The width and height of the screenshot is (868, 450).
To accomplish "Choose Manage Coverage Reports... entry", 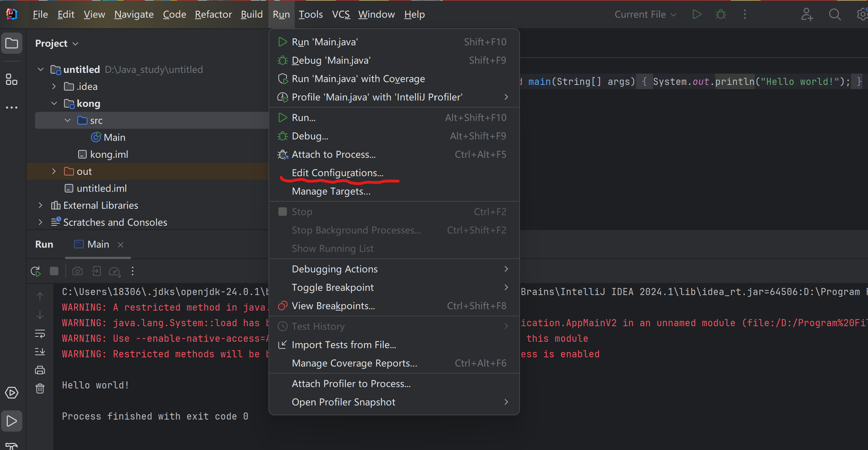I will pos(394,363).
